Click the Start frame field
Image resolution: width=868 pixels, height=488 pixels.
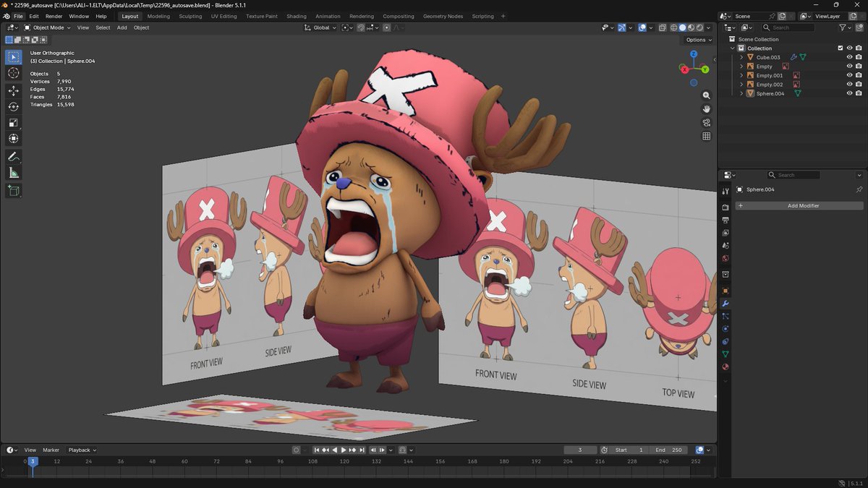629,450
